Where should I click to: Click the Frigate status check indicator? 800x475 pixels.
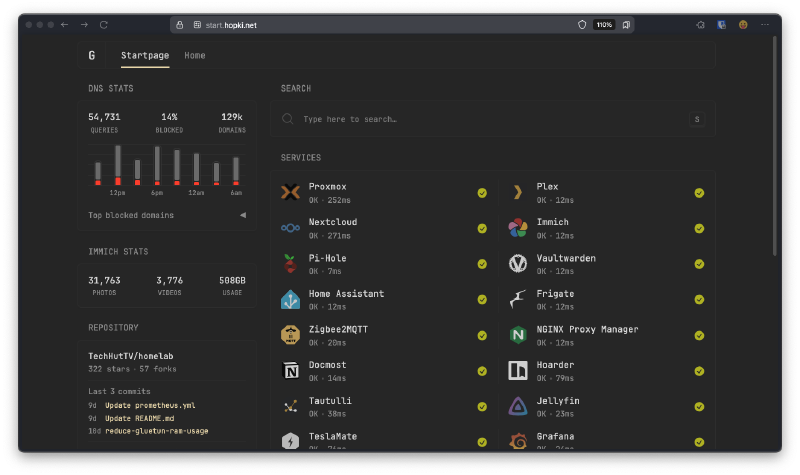click(x=699, y=300)
